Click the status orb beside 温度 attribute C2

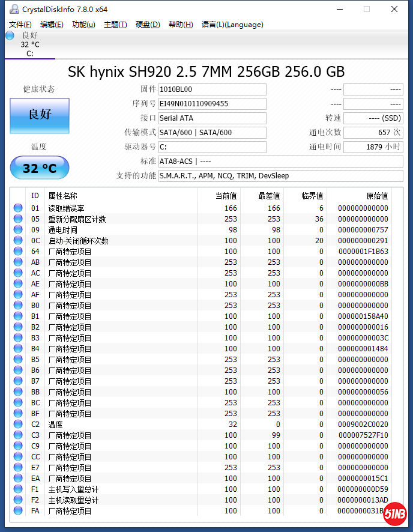[x=18, y=425]
